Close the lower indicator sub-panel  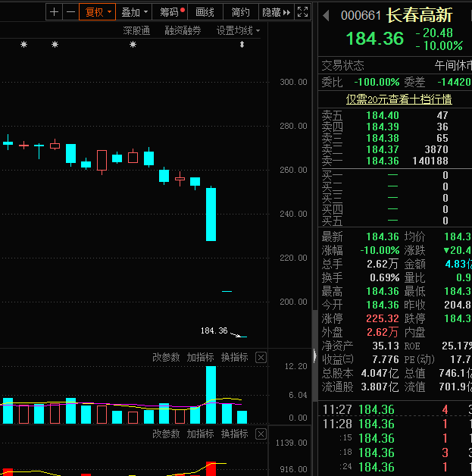tap(261, 434)
